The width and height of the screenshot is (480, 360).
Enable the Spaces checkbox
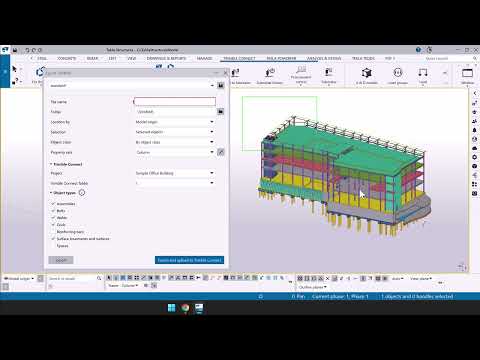[x=53, y=246]
